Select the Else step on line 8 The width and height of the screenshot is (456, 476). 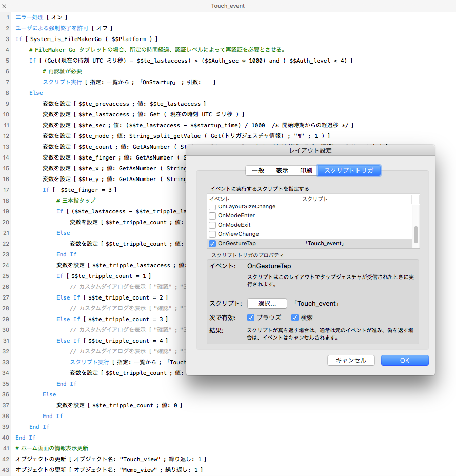tap(36, 93)
